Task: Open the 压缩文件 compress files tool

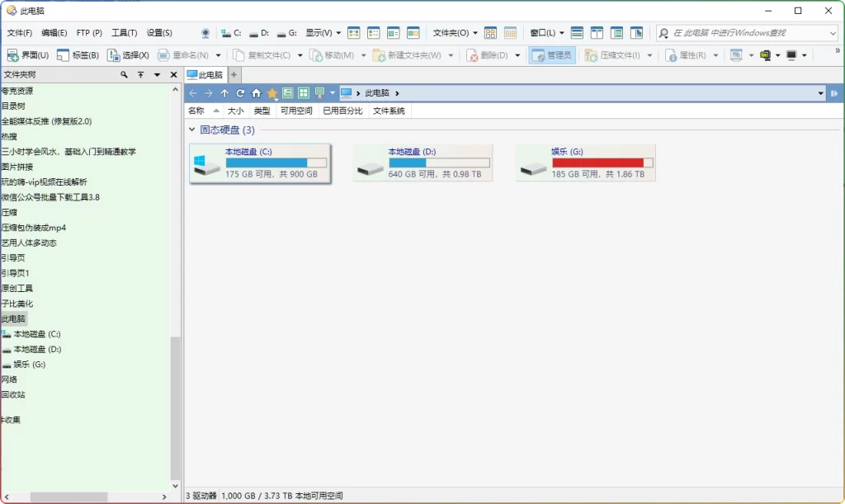Action: point(589,55)
